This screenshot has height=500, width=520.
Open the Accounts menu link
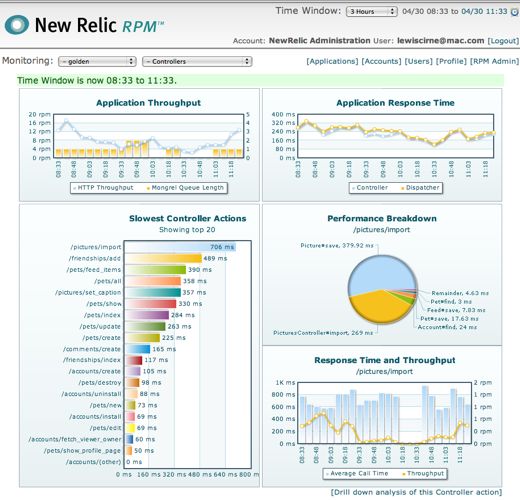click(x=382, y=61)
